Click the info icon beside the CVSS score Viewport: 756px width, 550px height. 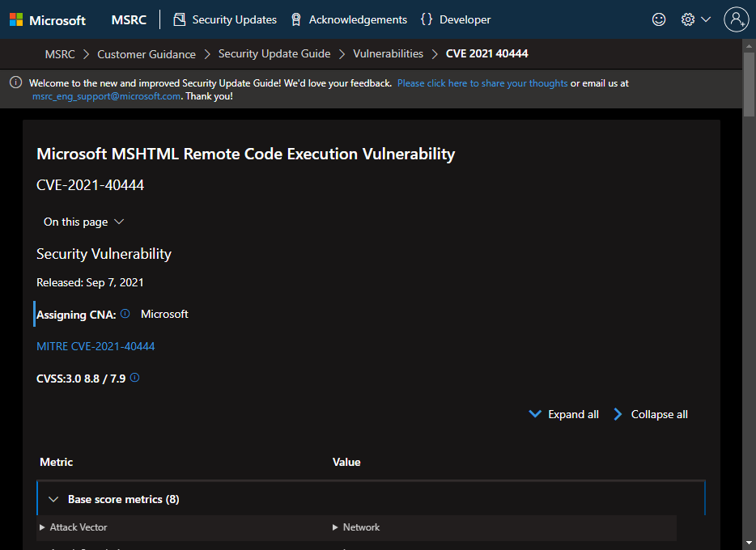coord(134,378)
